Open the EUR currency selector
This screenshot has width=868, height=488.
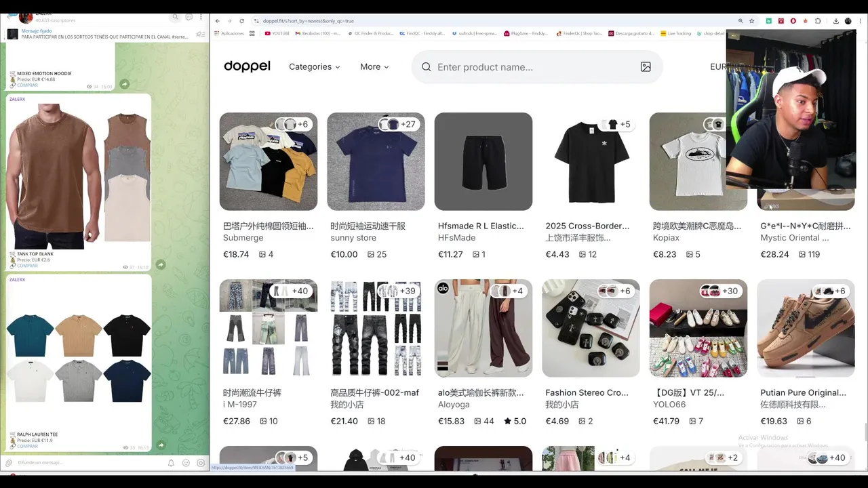click(x=719, y=66)
